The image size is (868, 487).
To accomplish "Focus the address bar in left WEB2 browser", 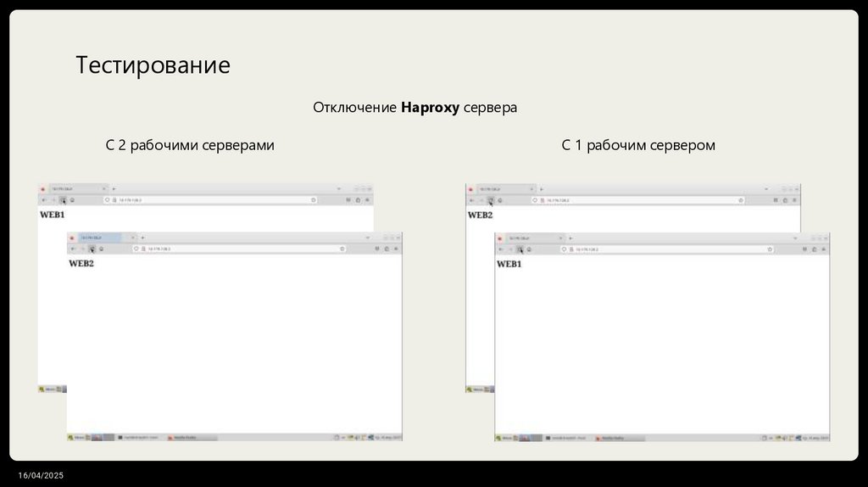I will tap(239, 249).
